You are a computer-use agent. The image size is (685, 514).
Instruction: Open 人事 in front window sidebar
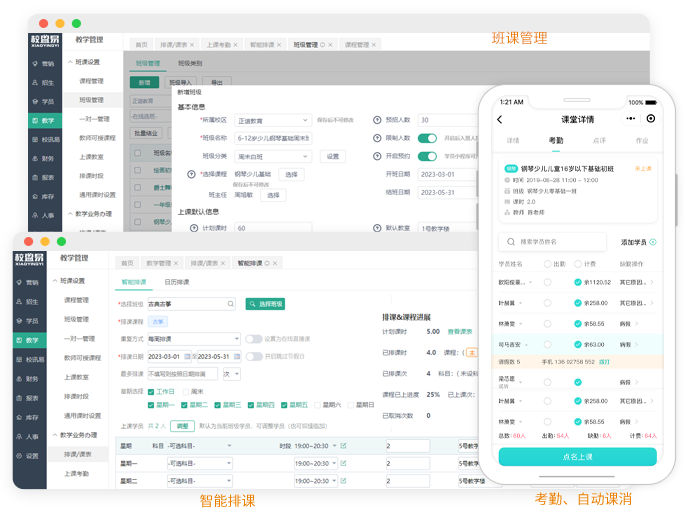coord(28,437)
